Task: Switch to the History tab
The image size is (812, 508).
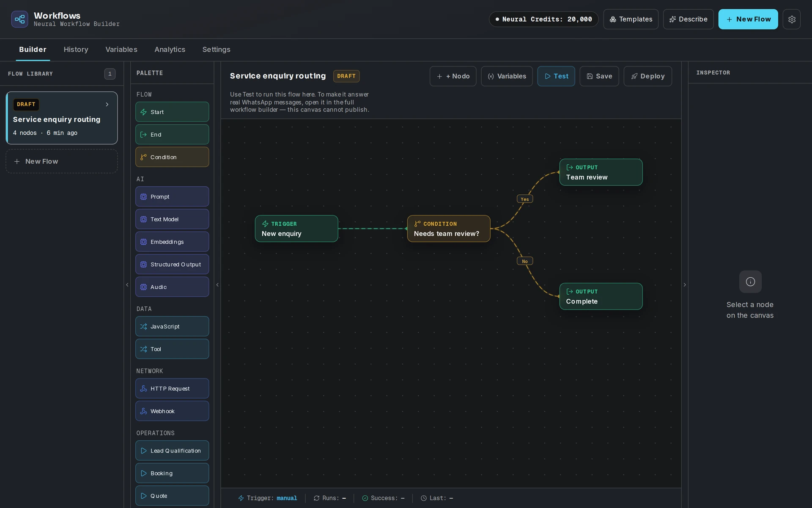Action: [76, 50]
